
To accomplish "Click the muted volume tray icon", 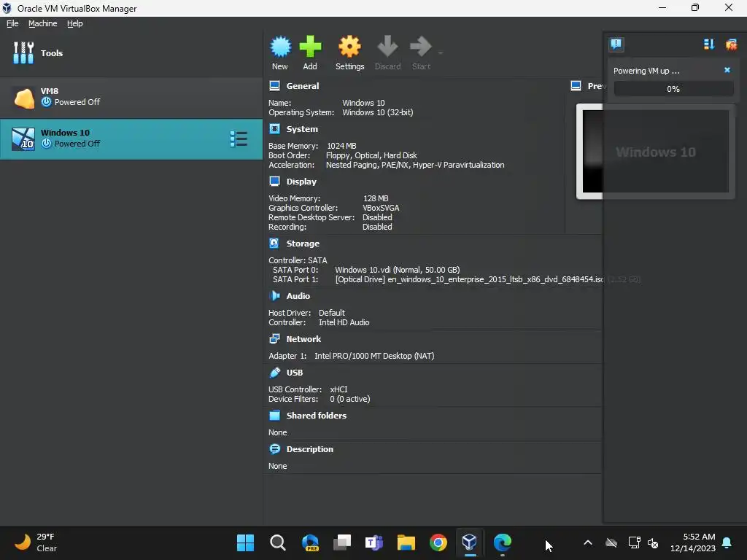I will coord(653,542).
